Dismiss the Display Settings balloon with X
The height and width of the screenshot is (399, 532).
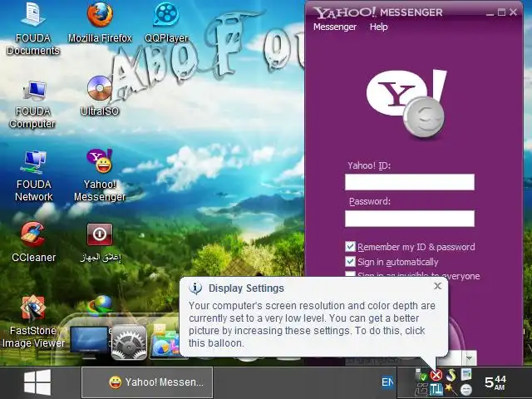(x=438, y=286)
